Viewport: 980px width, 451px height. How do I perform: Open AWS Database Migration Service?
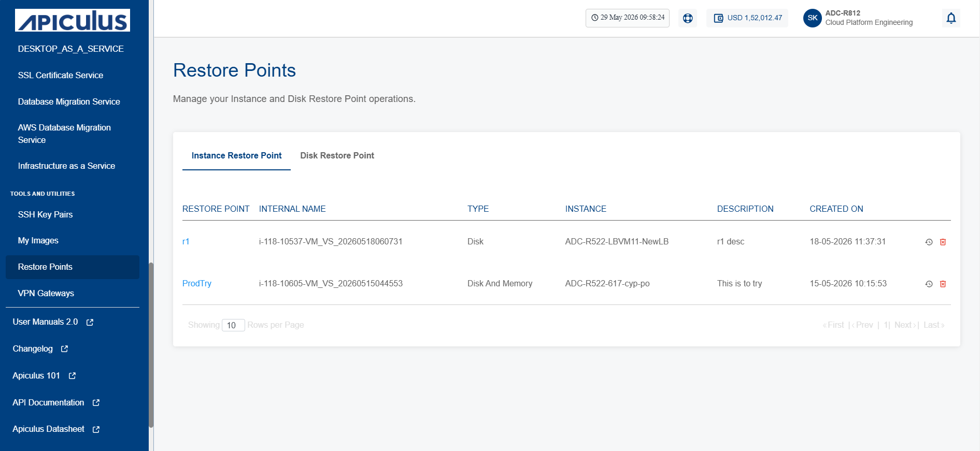click(64, 134)
